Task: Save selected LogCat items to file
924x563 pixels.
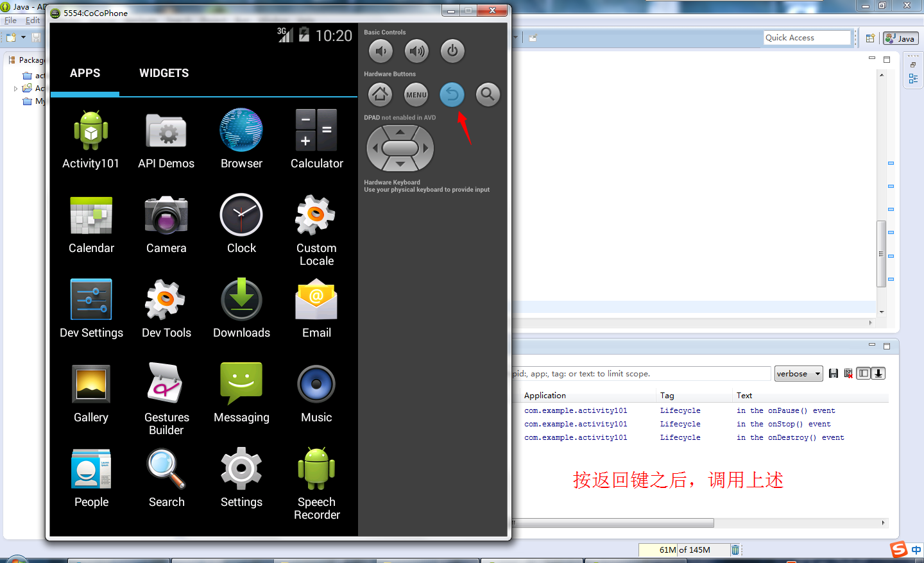Action: (x=834, y=373)
